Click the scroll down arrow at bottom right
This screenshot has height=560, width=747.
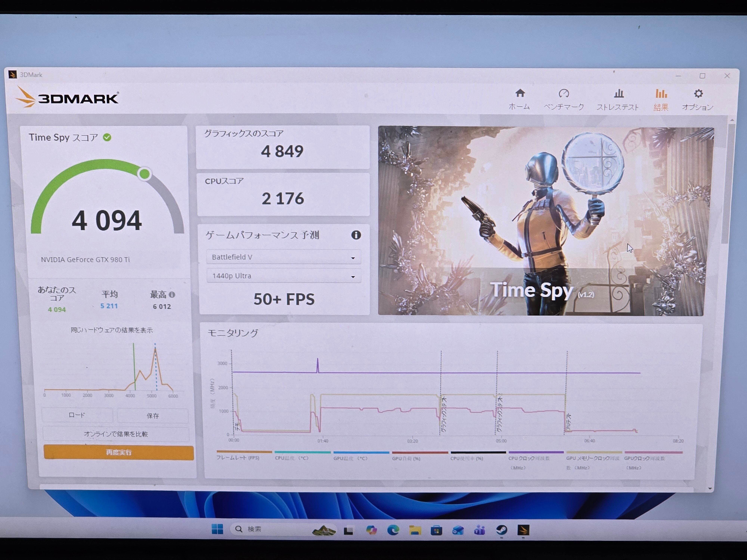tap(710, 489)
